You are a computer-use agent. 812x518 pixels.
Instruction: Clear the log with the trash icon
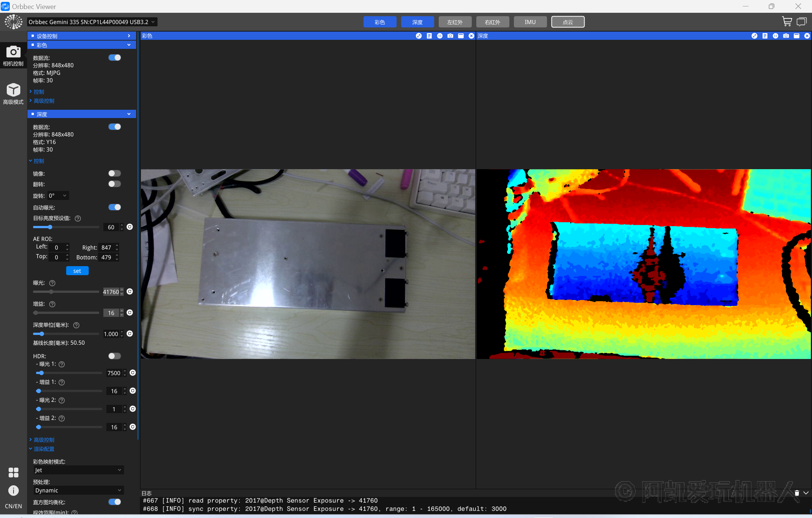coord(797,493)
